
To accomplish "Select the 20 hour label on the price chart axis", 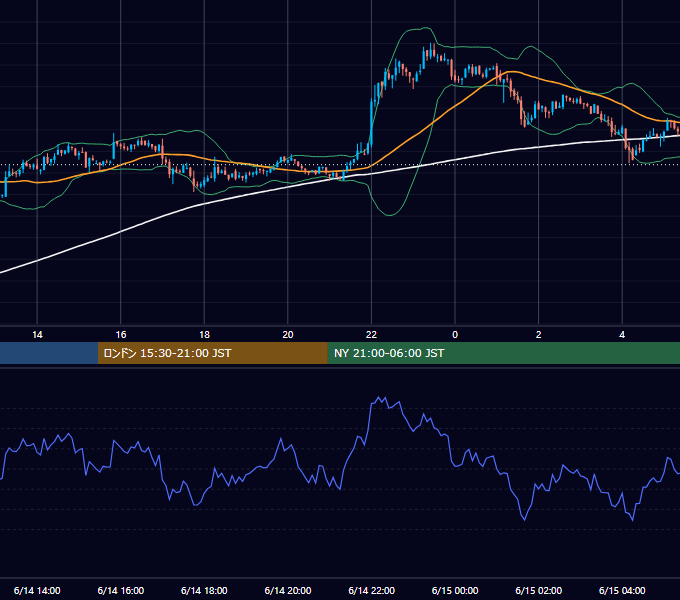I will (288, 335).
